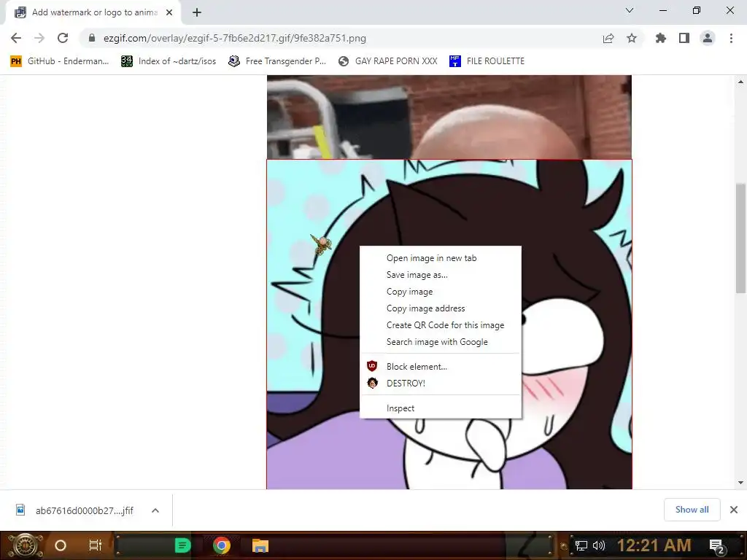Close the ezgif watermark tab
The image size is (747, 560).
point(169,12)
